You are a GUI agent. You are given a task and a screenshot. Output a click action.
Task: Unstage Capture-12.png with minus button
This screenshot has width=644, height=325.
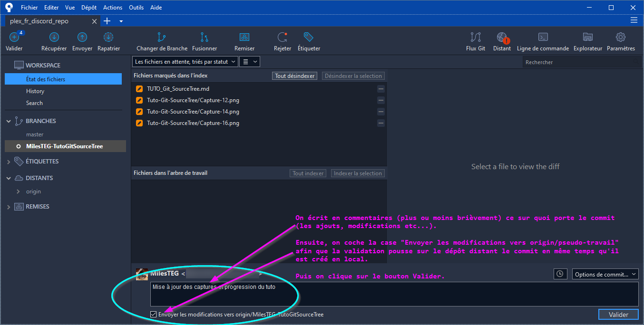pyautogui.click(x=381, y=100)
